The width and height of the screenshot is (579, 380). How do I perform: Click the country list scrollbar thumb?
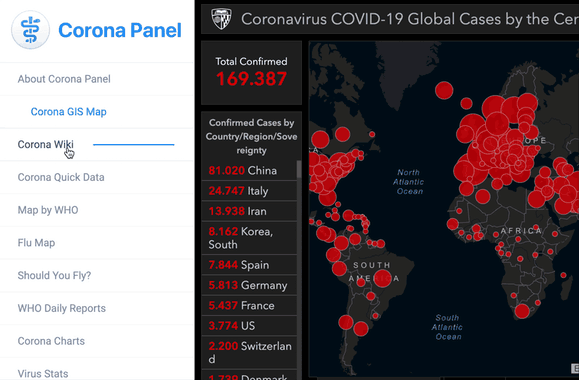299,169
